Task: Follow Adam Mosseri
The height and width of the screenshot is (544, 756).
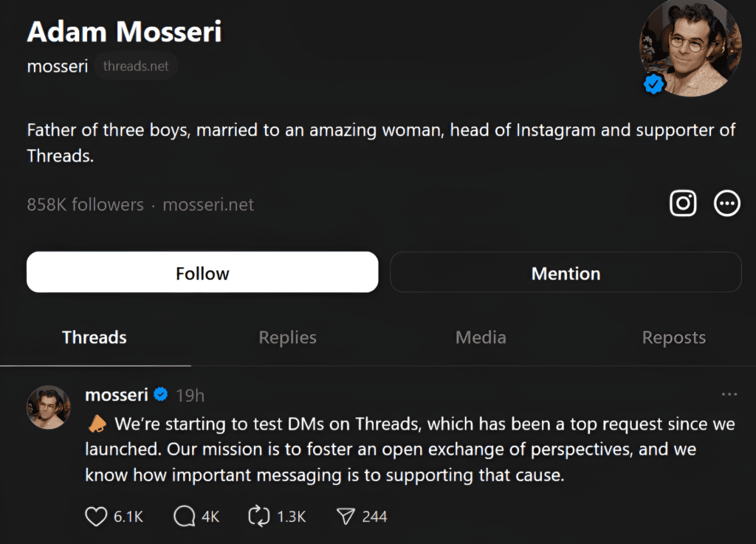Action: point(202,272)
